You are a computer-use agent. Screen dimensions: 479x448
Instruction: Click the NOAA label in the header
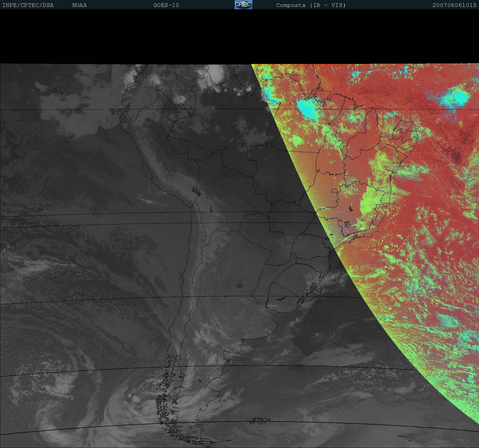[x=79, y=5]
